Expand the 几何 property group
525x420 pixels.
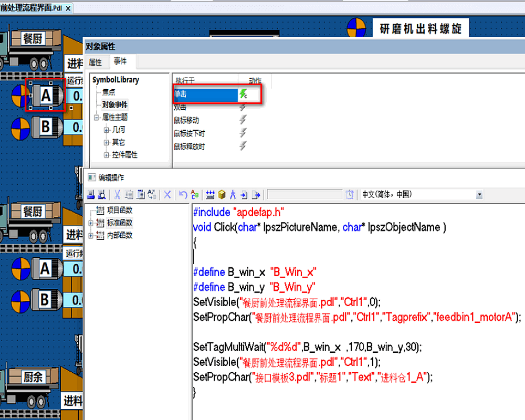tap(107, 130)
